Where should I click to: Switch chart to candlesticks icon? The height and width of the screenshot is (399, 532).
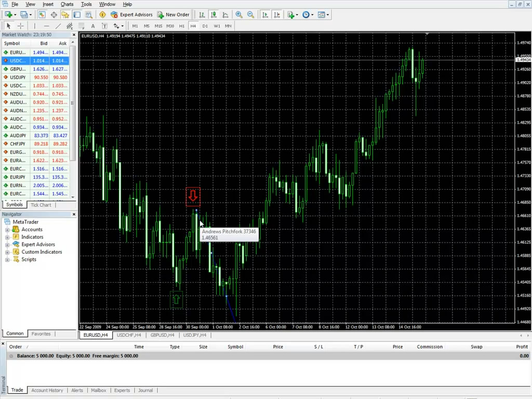pos(214,15)
